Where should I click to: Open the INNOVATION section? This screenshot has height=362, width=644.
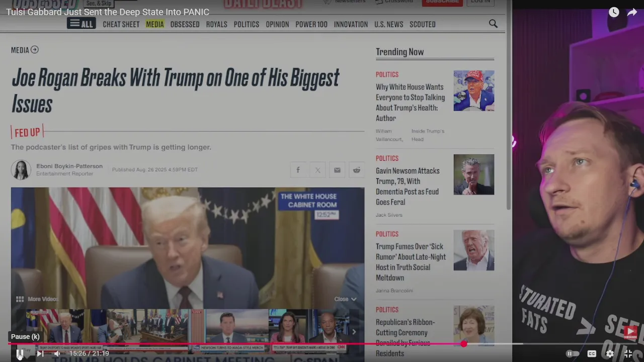point(351,24)
